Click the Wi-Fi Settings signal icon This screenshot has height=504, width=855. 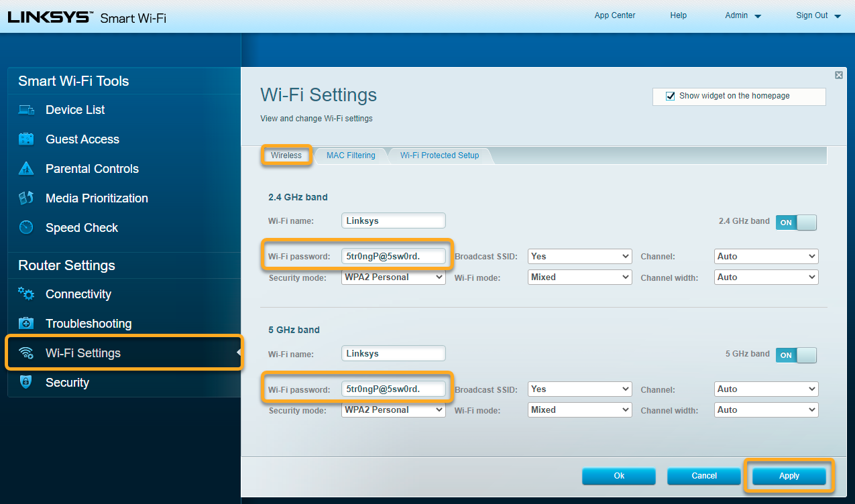[26, 353]
